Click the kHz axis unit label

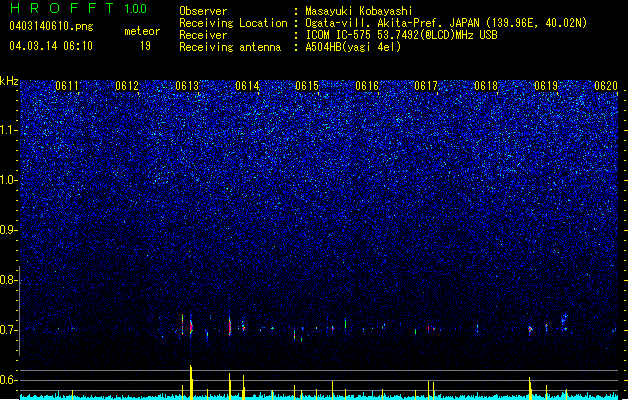click(9, 81)
